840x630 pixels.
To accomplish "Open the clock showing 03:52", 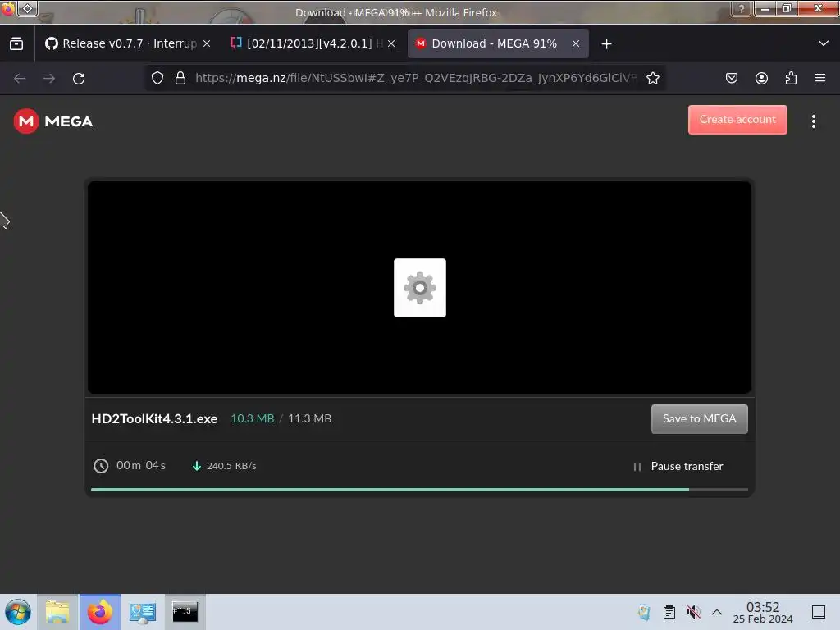I will 763,612.
